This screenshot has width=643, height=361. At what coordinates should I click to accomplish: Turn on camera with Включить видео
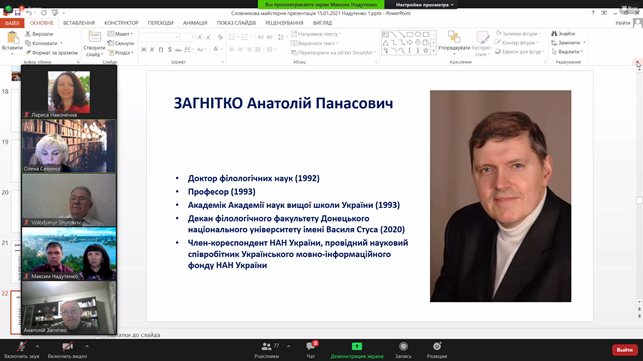tap(67, 350)
